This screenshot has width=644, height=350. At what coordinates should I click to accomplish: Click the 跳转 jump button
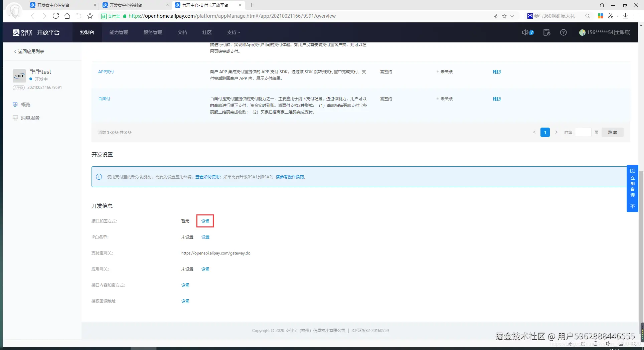pos(613,132)
